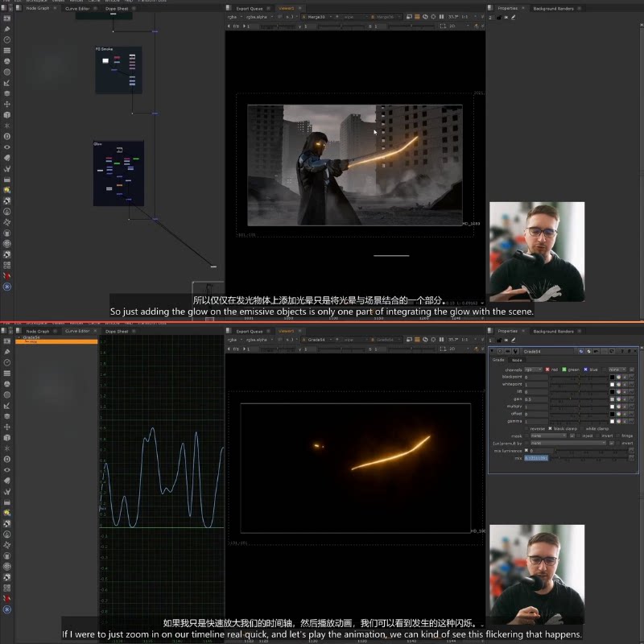
Task: Switch to Node Graph tab in lower pane
Action: pyautogui.click(x=37, y=331)
